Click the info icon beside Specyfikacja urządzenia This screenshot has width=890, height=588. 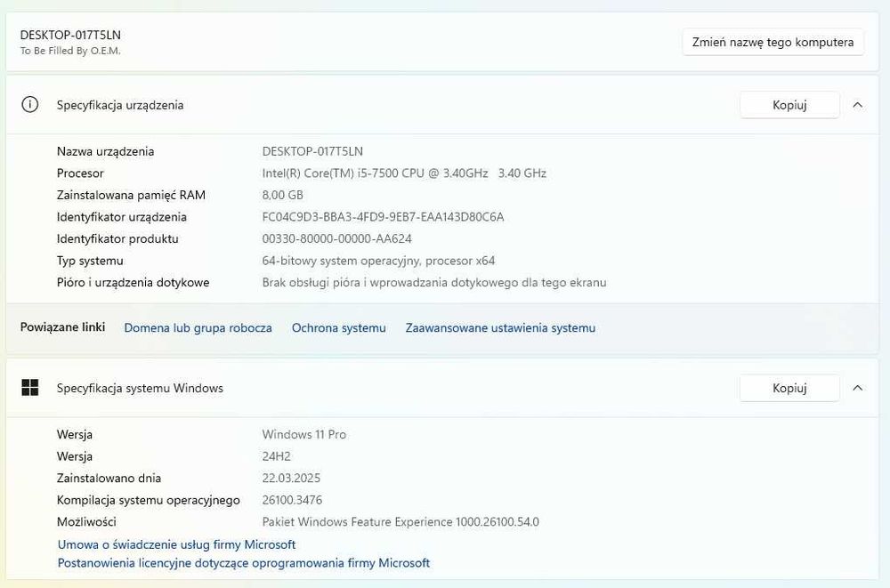[29, 104]
